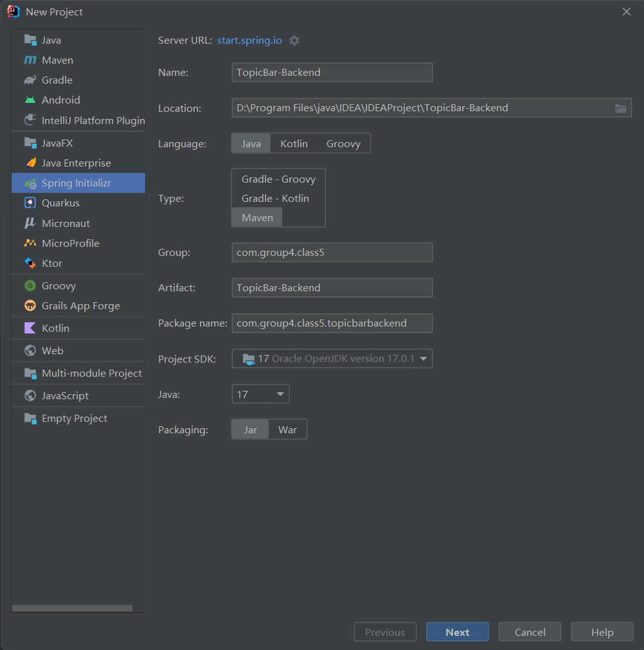Screen dimensions: 644x650
Task: Focus the Package name field
Action: [x=332, y=323]
